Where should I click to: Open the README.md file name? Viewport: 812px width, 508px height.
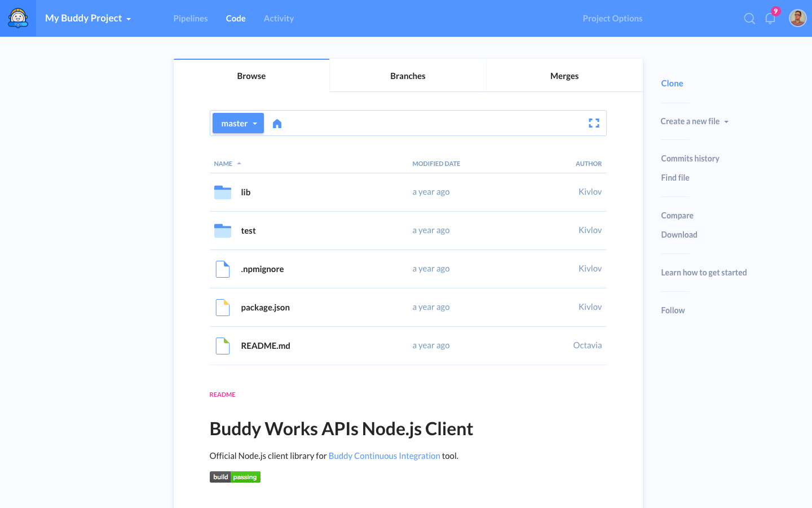point(266,346)
